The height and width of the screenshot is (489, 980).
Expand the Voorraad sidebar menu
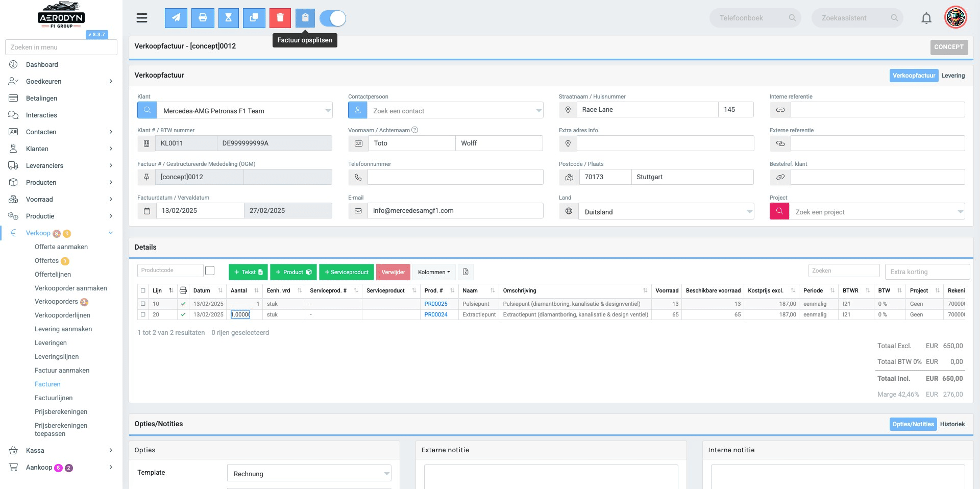coord(61,199)
